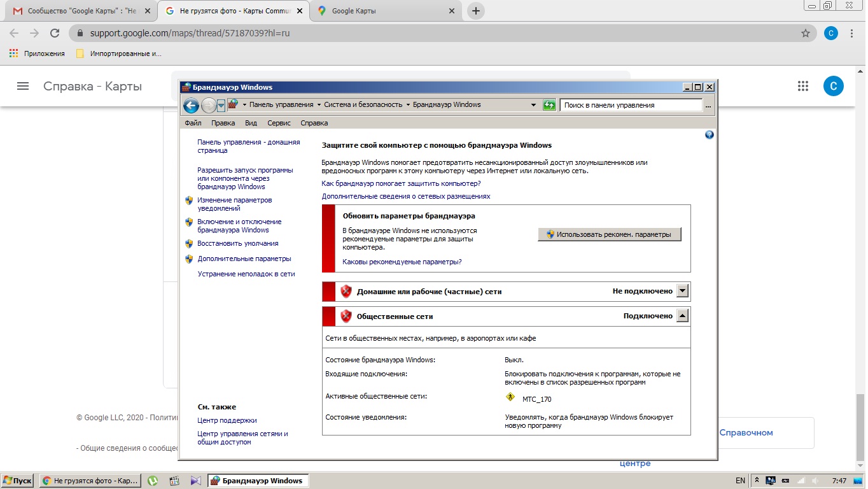Open Дополнительные сведения о сетевых размещениях

pyautogui.click(x=406, y=196)
